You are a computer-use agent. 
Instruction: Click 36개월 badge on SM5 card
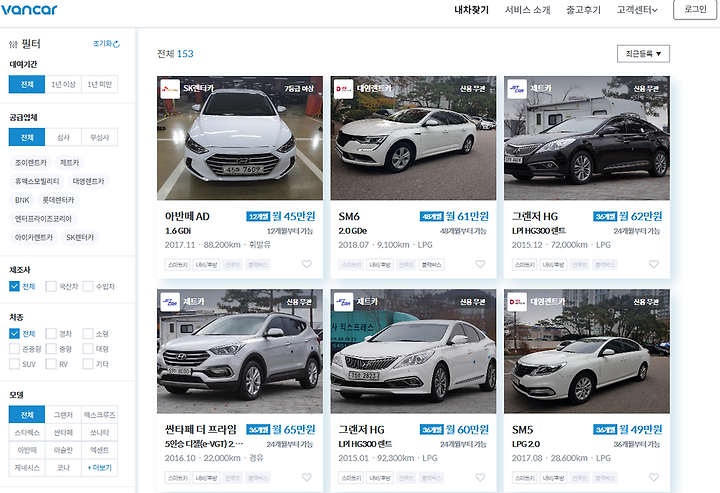point(605,430)
